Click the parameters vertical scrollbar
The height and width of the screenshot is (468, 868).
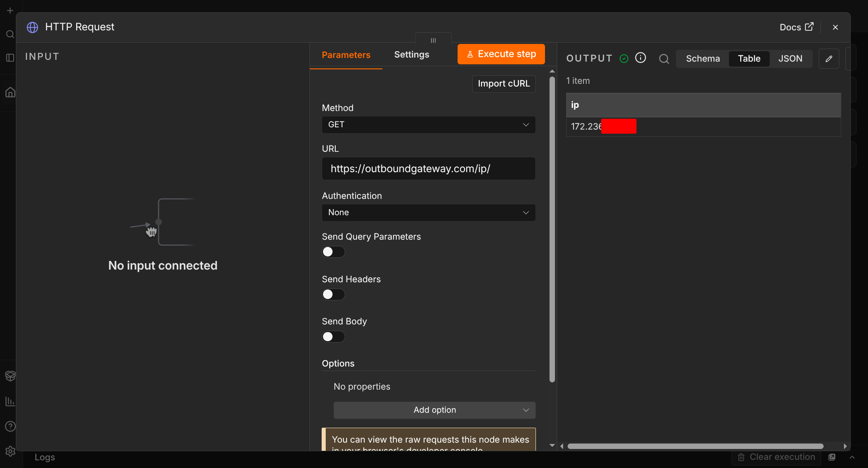552,229
